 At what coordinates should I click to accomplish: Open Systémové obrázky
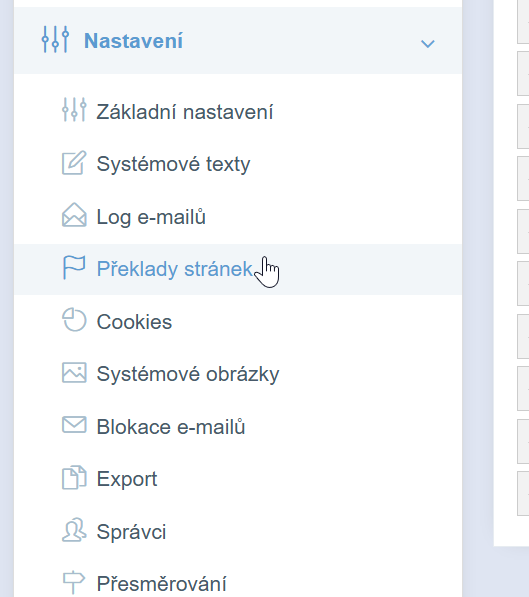[x=188, y=374]
